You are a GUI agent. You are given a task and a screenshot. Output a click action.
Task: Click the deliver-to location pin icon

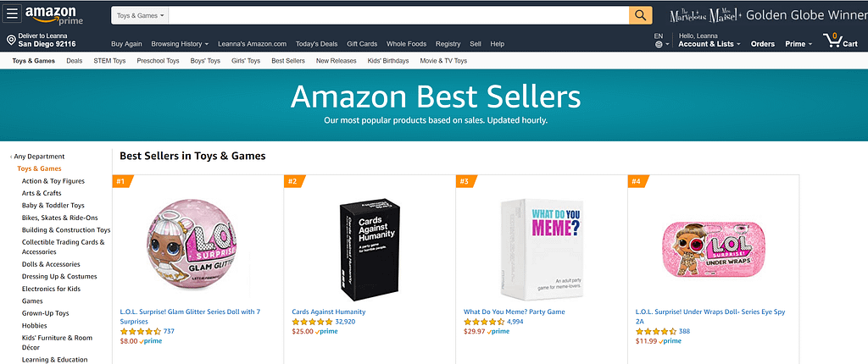(11, 40)
